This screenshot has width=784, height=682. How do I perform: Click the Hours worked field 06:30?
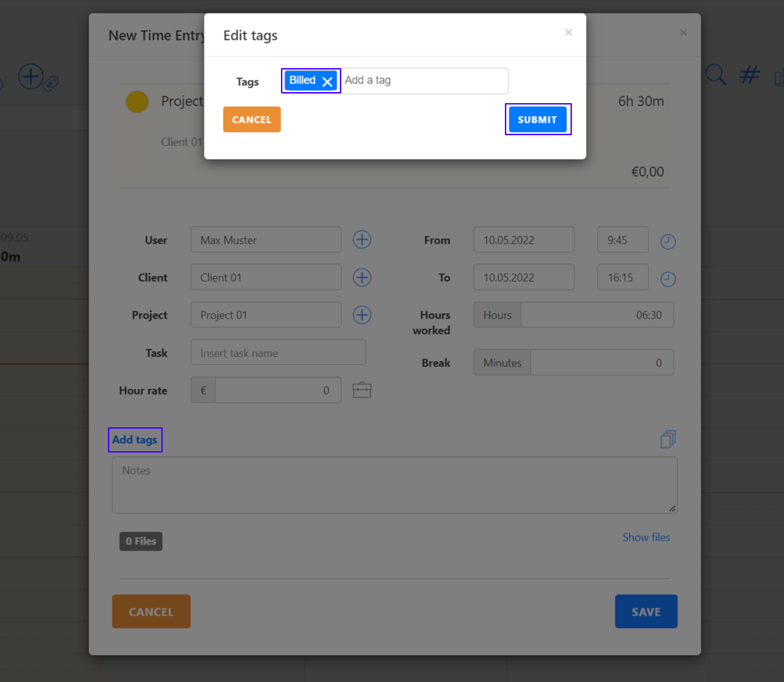598,315
